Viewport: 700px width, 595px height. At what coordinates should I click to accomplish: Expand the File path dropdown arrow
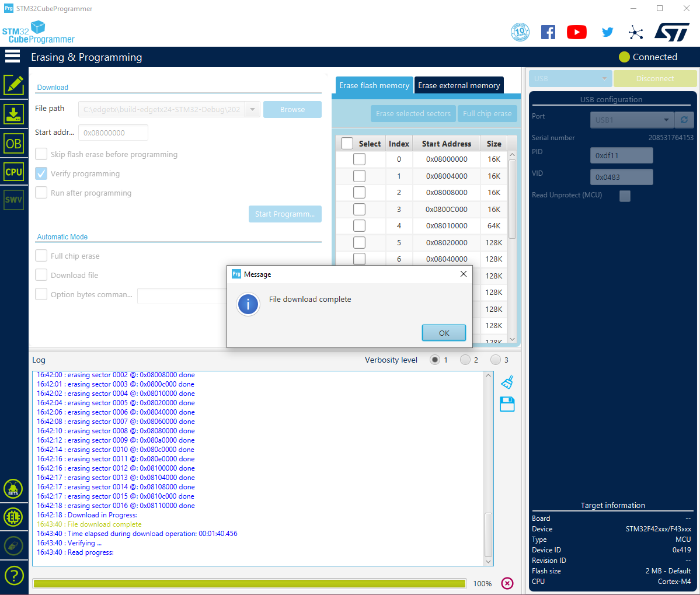252,109
